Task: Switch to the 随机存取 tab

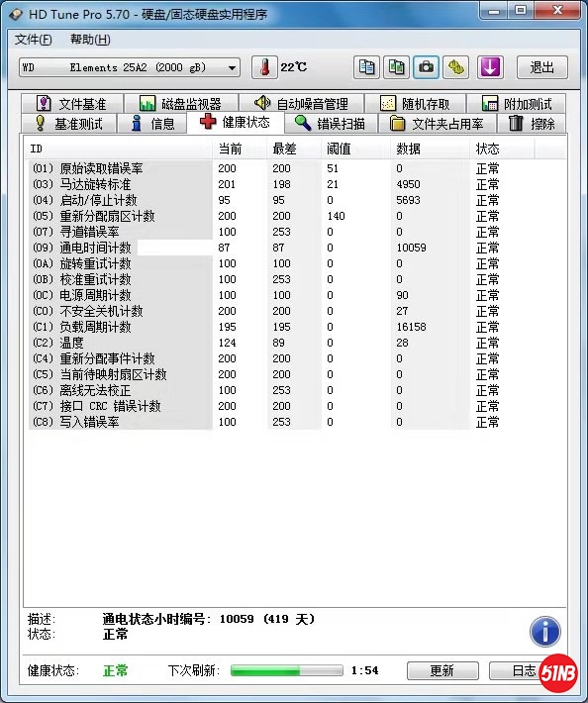Action: (x=416, y=104)
